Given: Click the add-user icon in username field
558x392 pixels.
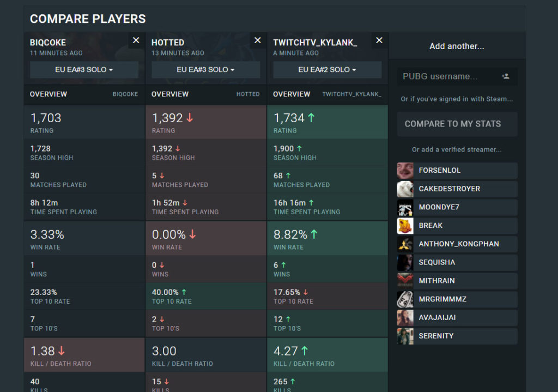Looking at the screenshot, I should tap(505, 76).
